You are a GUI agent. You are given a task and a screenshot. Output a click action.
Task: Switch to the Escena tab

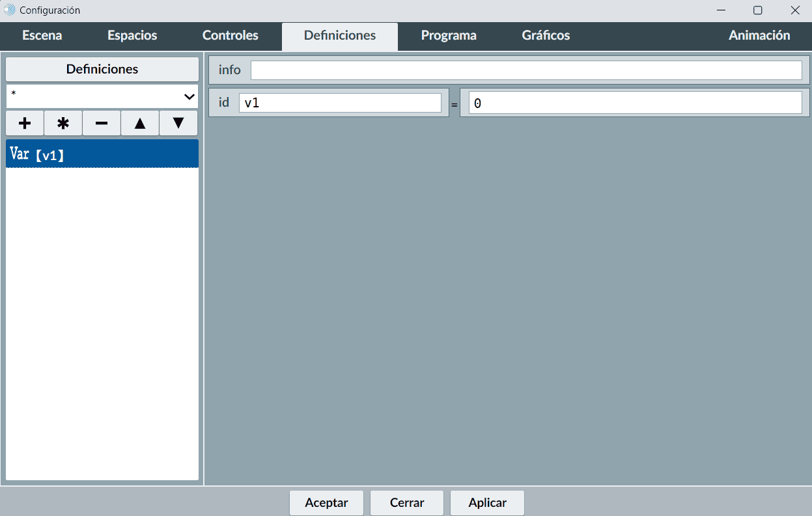pos(42,36)
